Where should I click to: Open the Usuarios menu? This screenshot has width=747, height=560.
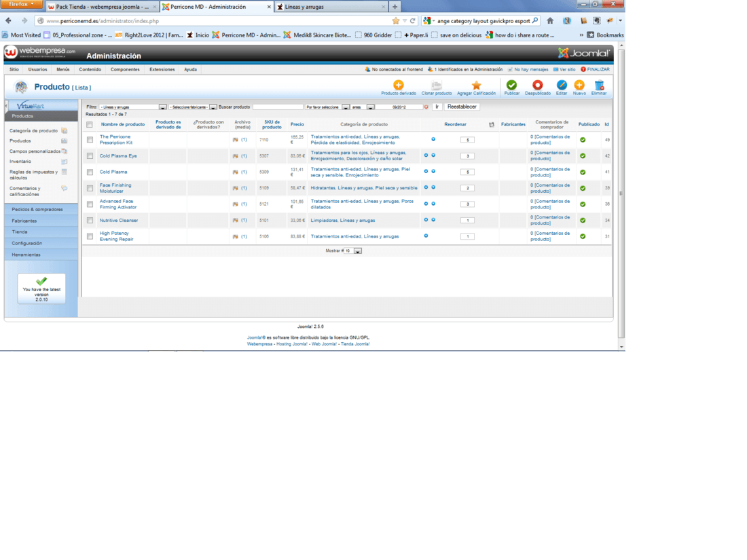tap(37, 69)
